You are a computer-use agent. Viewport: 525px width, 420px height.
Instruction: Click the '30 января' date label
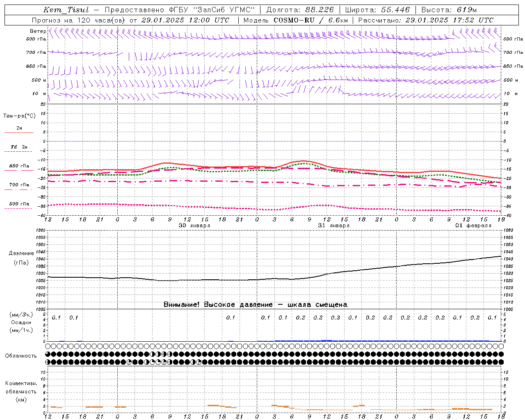click(194, 226)
